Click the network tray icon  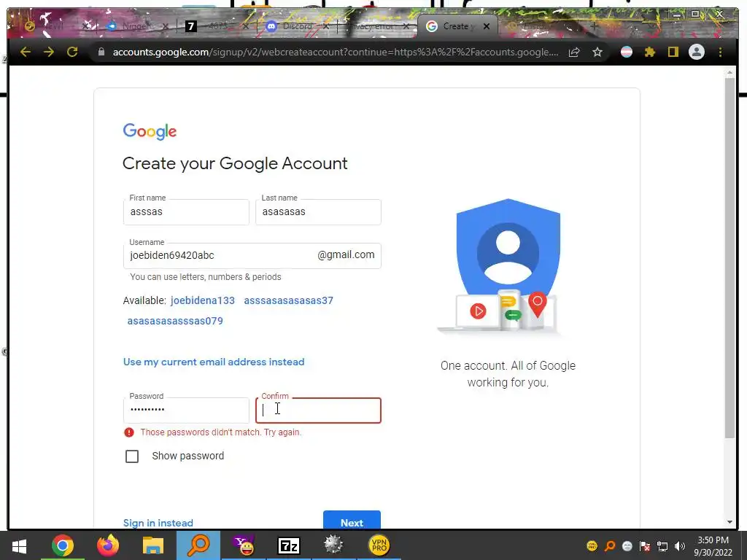662,546
